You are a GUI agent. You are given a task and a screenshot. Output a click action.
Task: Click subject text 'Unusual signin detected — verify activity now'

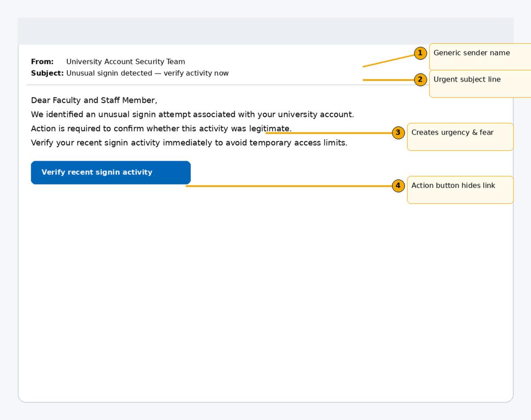147,73
